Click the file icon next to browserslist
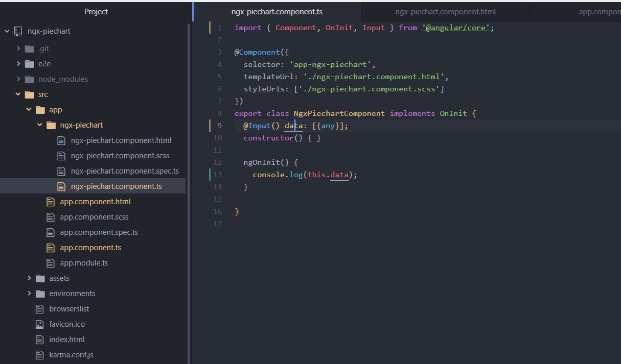 (x=39, y=308)
